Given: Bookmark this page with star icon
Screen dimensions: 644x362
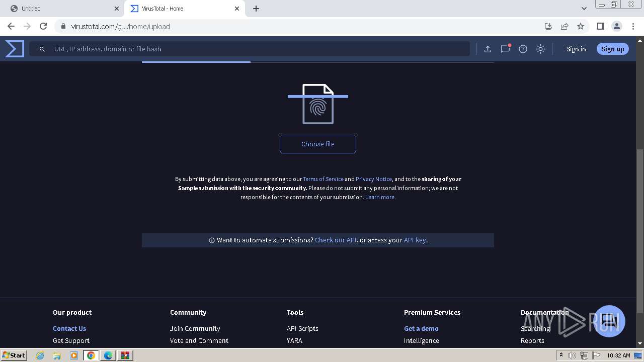Looking at the screenshot, I should tap(581, 26).
